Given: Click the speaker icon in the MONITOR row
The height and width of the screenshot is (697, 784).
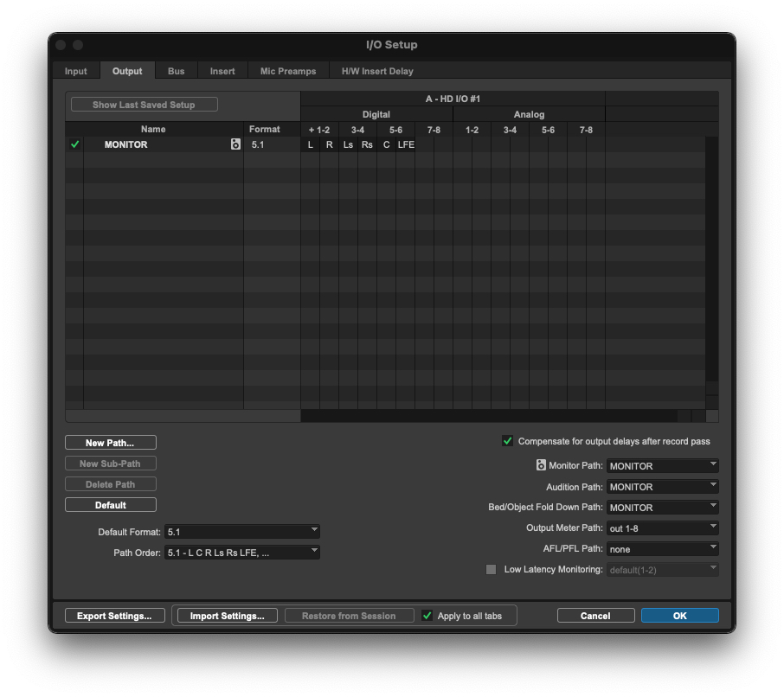Looking at the screenshot, I should coord(235,145).
